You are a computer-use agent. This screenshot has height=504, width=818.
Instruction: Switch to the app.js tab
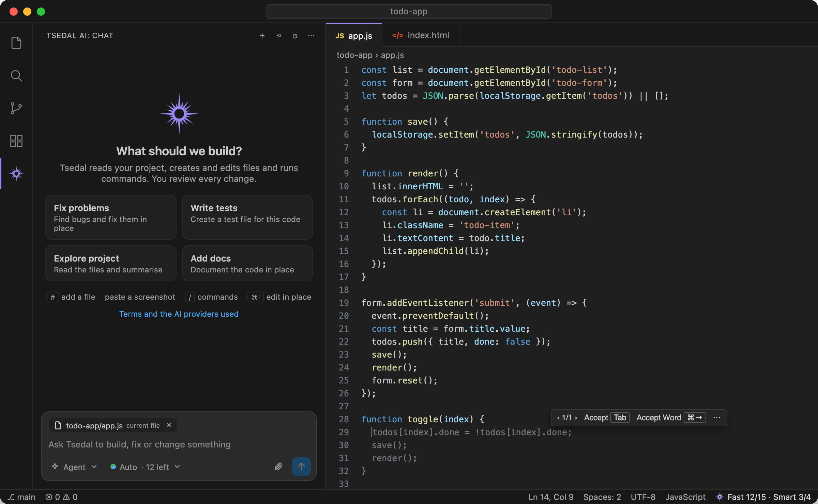coord(354,35)
